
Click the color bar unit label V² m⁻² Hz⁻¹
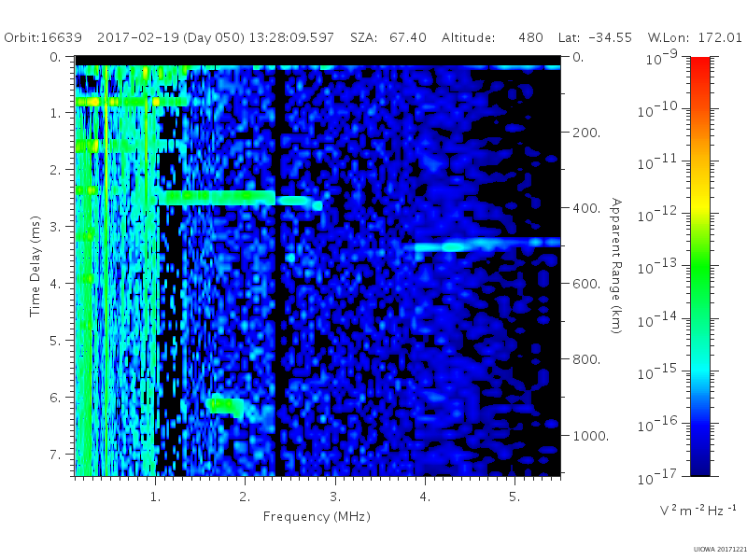point(698,510)
